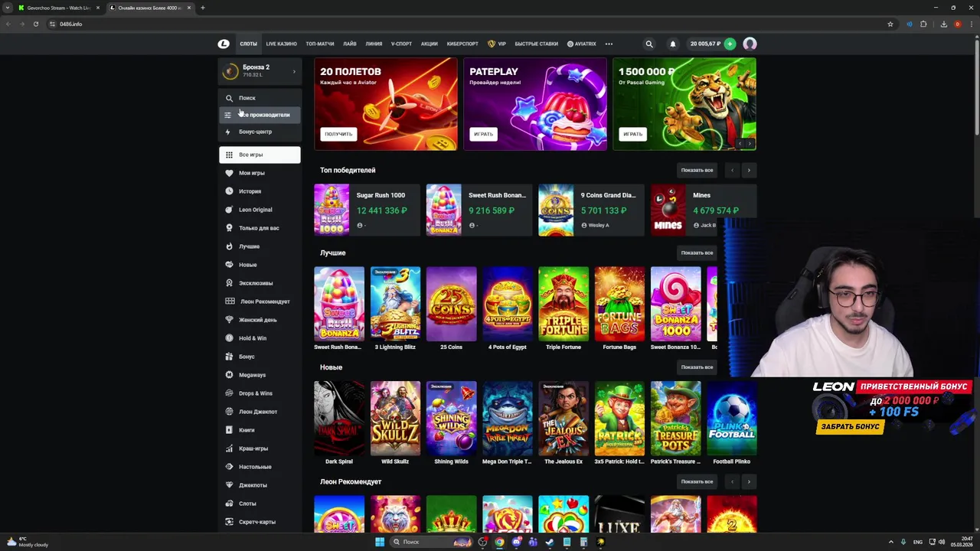Click the gift icon for Бонус
Image resolution: width=980 pixels, height=551 pixels.
coord(229,357)
